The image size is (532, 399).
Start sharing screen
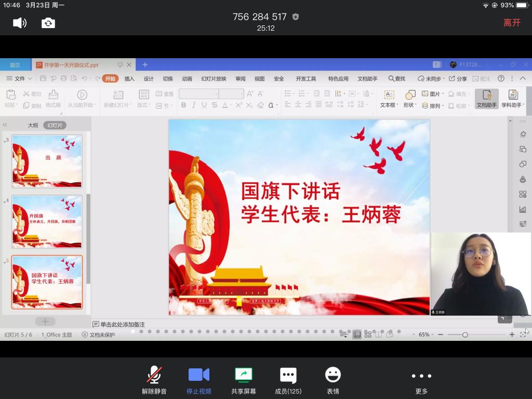click(x=243, y=380)
